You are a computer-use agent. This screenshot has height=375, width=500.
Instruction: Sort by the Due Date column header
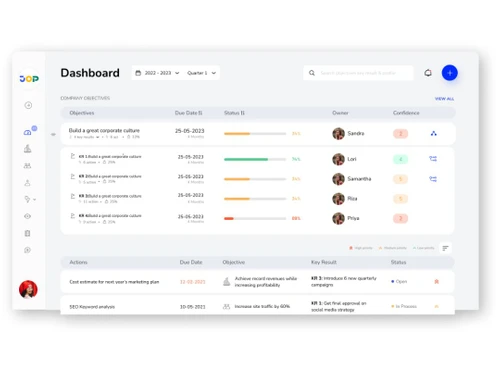[x=189, y=113]
